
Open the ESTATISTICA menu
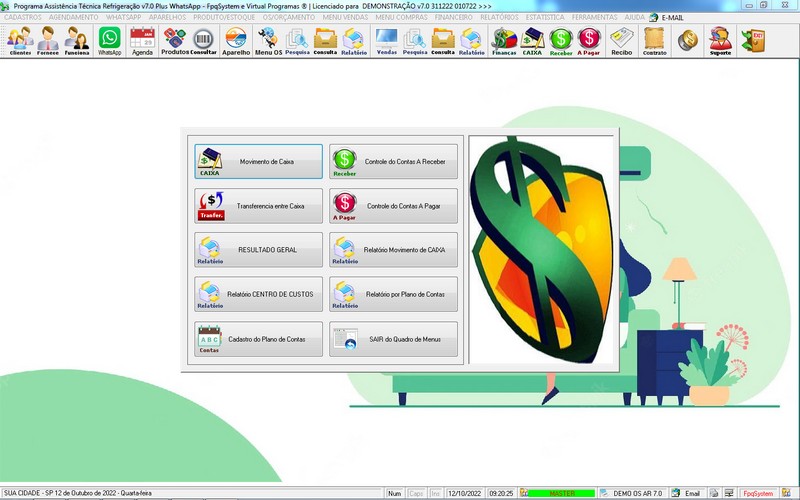545,17
